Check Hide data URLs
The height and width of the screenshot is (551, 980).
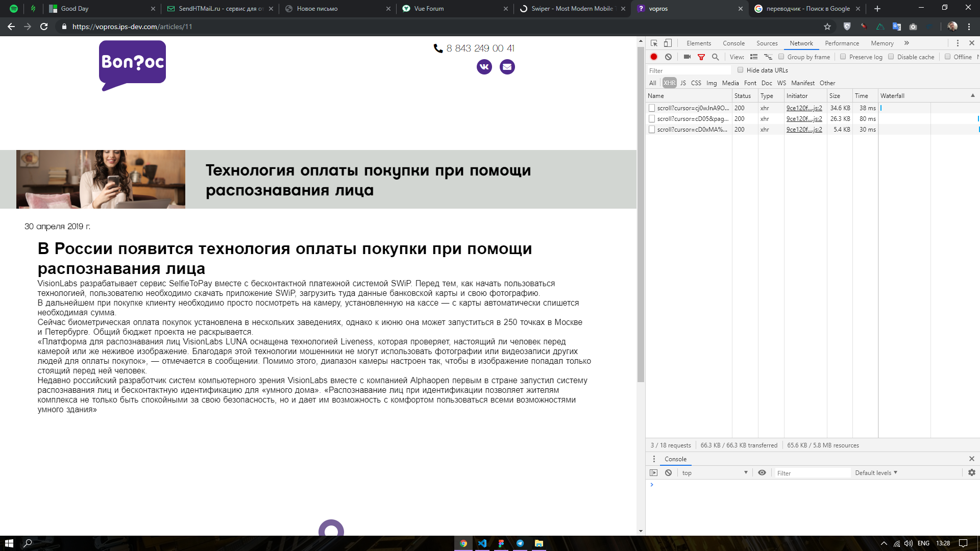click(x=741, y=70)
